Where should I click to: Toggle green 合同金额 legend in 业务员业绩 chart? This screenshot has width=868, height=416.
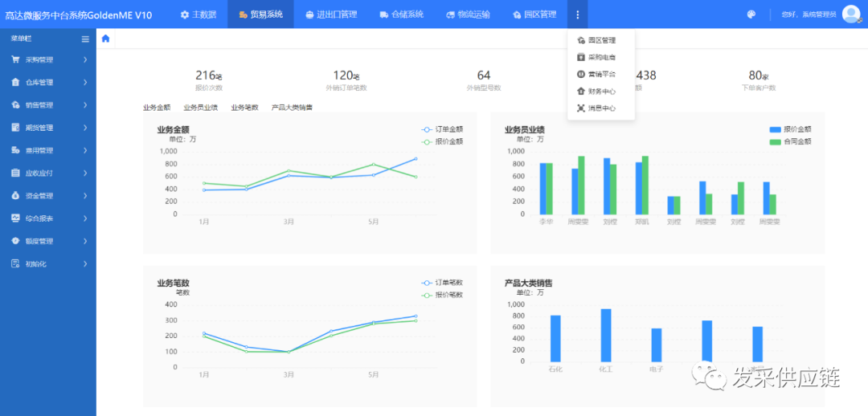tap(790, 141)
